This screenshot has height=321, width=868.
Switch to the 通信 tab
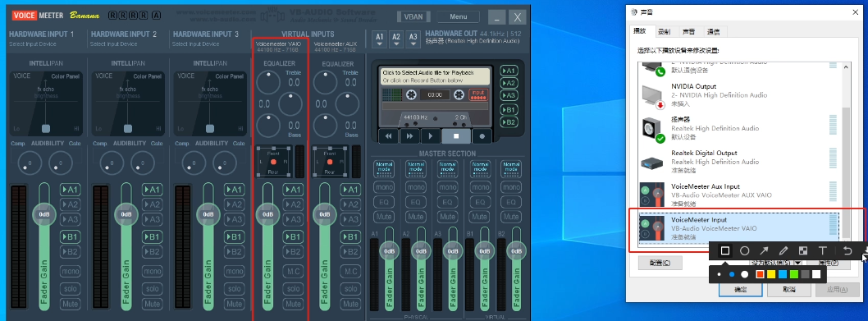point(714,31)
